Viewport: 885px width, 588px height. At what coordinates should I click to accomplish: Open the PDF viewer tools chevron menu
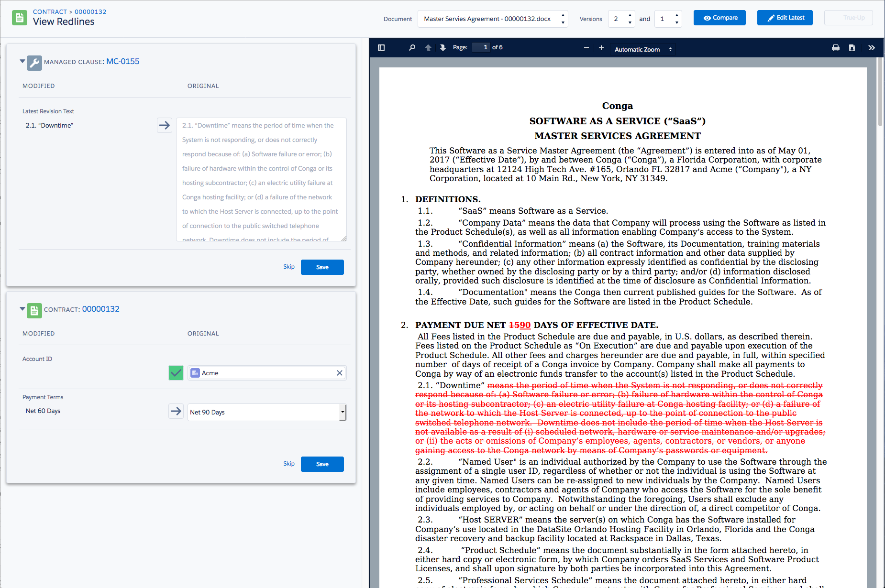[x=871, y=48]
